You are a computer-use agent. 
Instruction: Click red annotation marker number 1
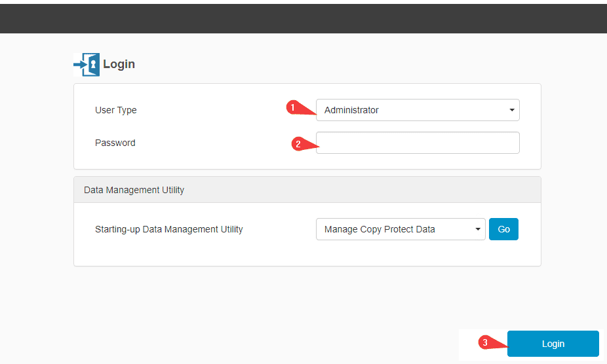294,107
